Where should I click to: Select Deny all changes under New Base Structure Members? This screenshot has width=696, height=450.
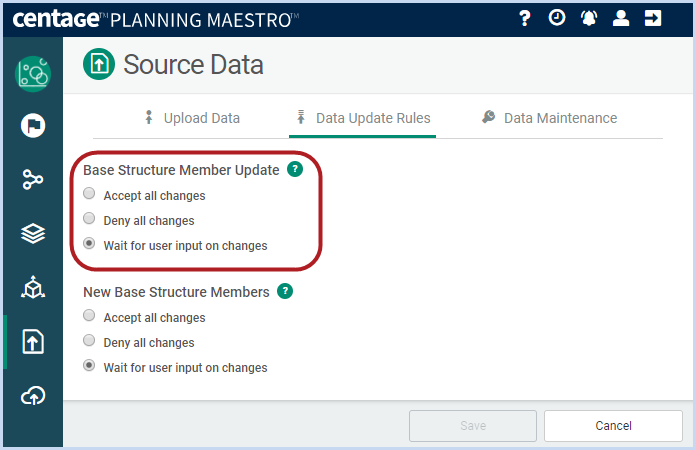(89, 340)
